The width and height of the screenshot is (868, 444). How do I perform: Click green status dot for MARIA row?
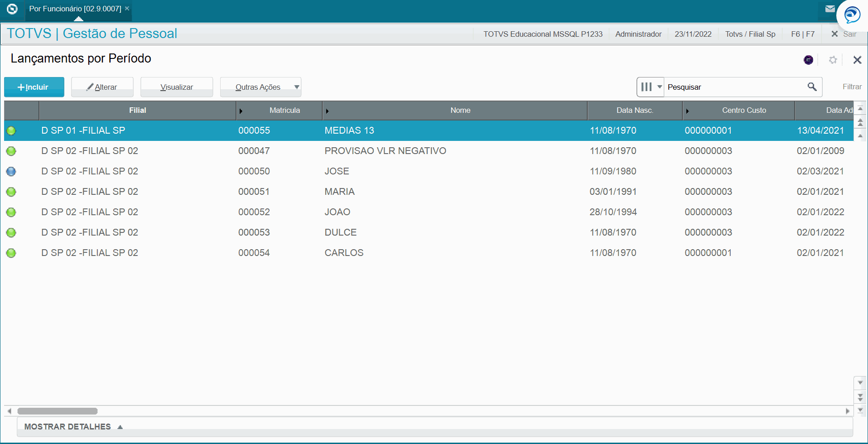[x=11, y=192]
